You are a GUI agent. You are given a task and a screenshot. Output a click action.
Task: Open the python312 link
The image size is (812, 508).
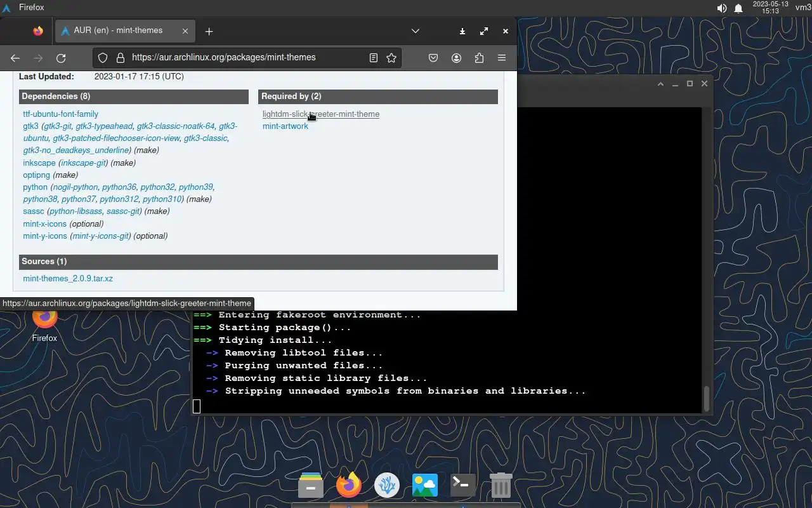click(x=119, y=199)
